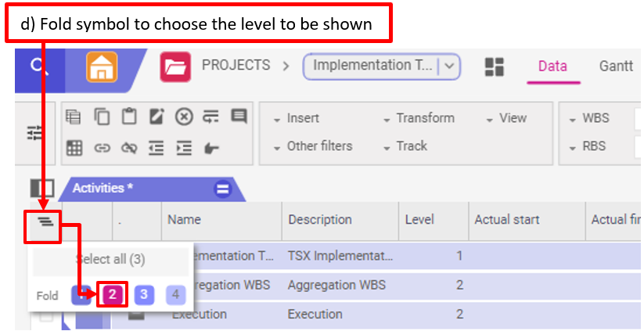Click the paste clipboard icon
Image resolution: width=644 pixels, height=331 pixels.
point(129,117)
